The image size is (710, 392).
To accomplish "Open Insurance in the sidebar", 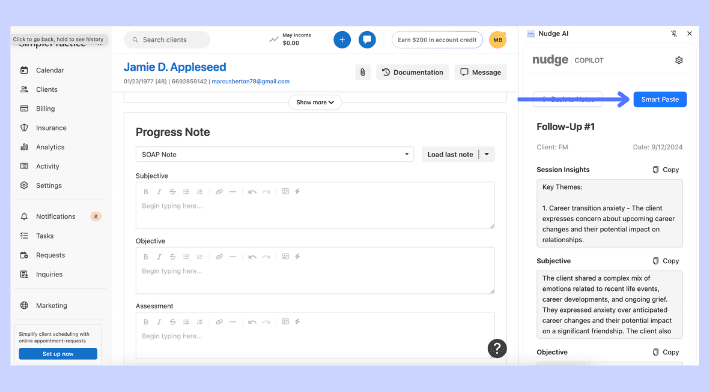I will pos(51,128).
